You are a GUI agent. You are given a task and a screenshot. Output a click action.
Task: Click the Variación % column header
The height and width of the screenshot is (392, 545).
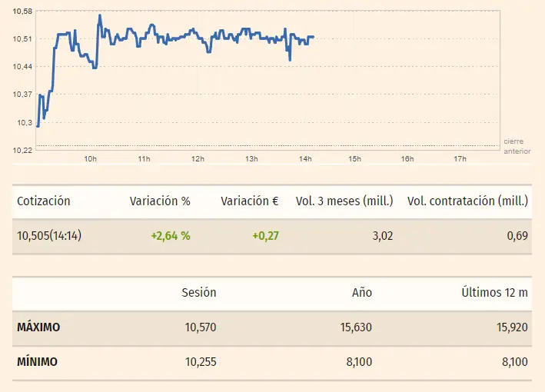(160, 201)
